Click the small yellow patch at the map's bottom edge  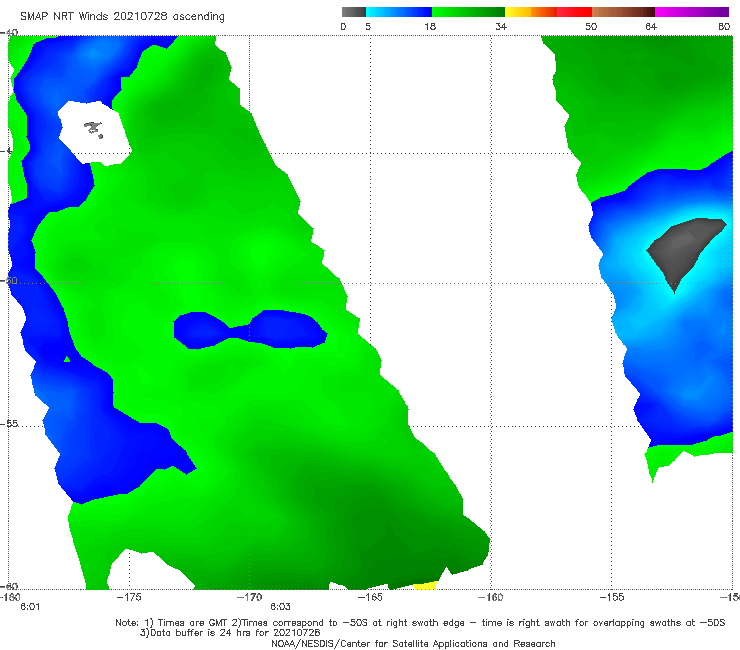[425, 586]
